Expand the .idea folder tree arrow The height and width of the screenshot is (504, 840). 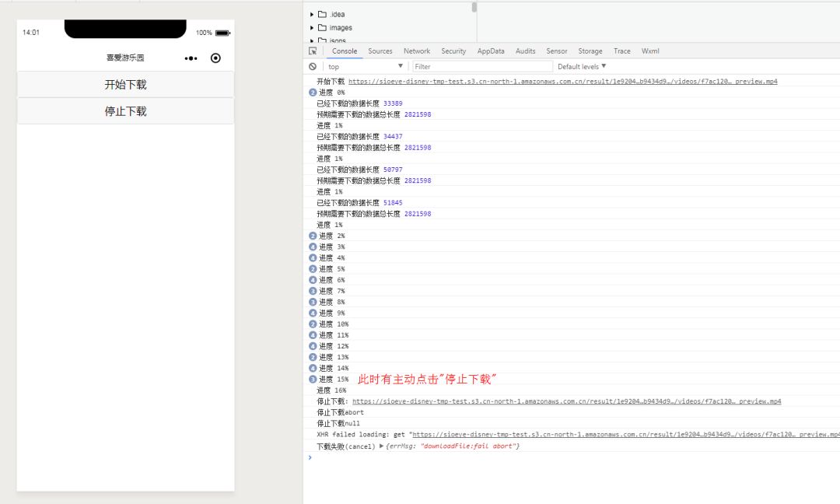[312, 15]
